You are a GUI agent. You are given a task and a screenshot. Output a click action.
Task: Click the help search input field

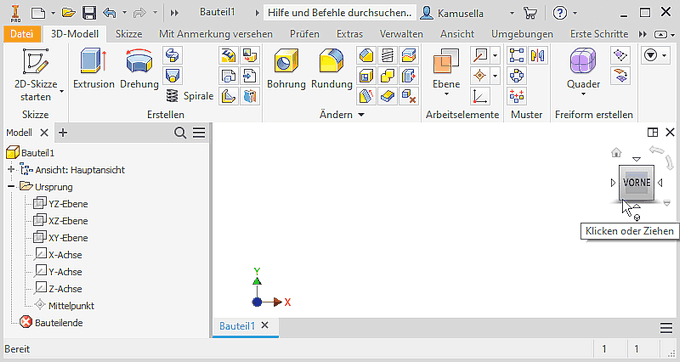[x=340, y=13]
